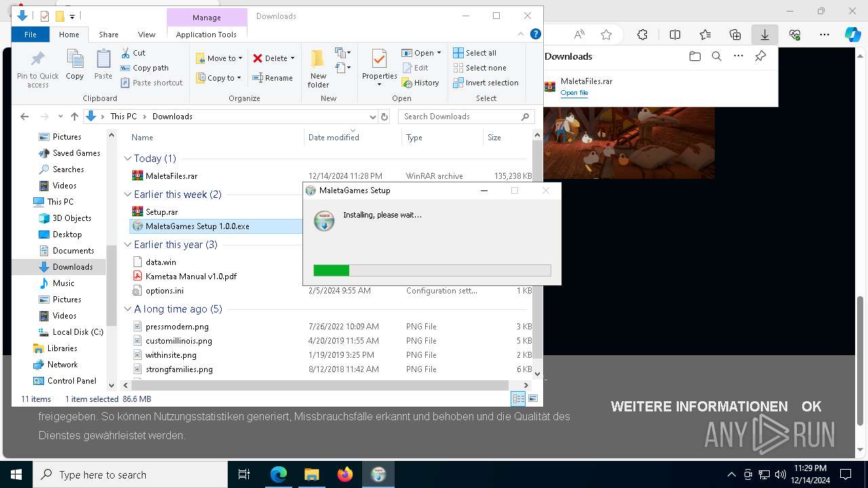Click the installer progress bar
Viewport: 868px width, 488px height.
click(x=432, y=270)
